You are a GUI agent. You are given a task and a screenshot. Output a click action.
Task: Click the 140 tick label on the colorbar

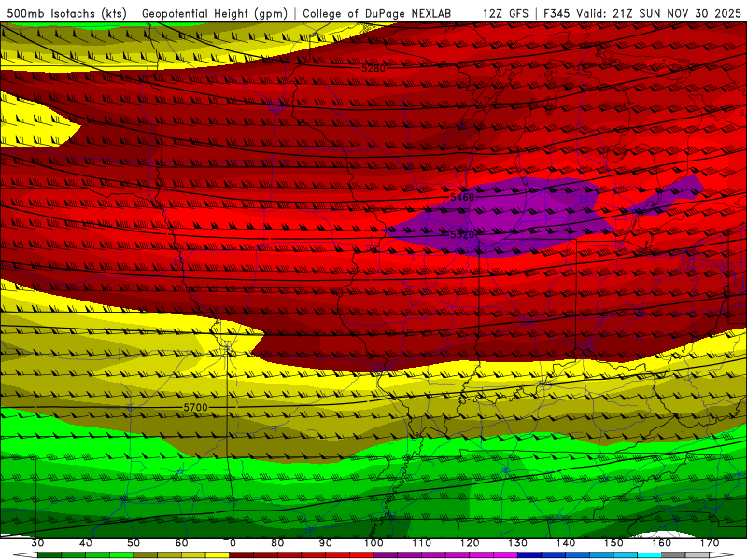click(566, 543)
